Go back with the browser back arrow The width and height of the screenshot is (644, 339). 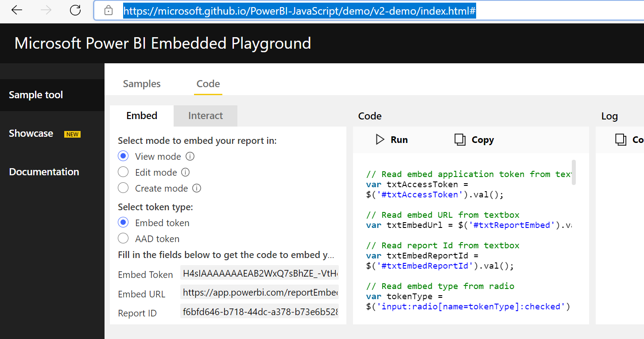(x=17, y=10)
